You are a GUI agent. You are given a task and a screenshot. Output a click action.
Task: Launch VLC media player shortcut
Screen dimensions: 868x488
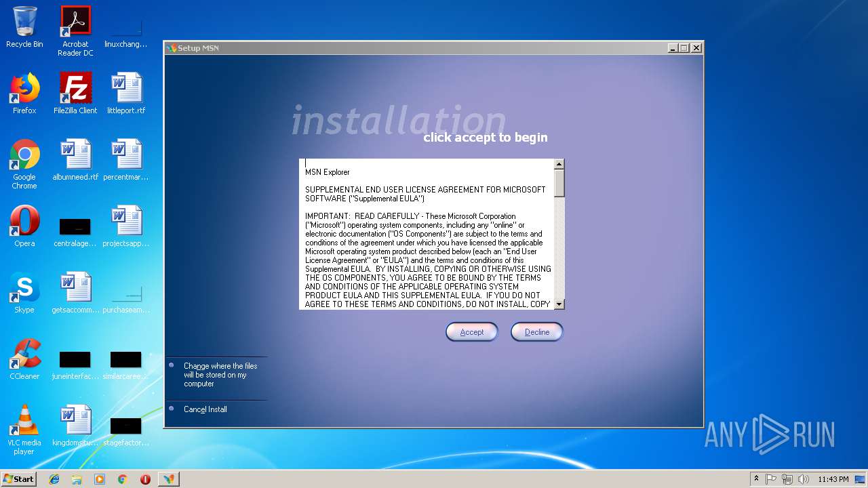[24, 430]
